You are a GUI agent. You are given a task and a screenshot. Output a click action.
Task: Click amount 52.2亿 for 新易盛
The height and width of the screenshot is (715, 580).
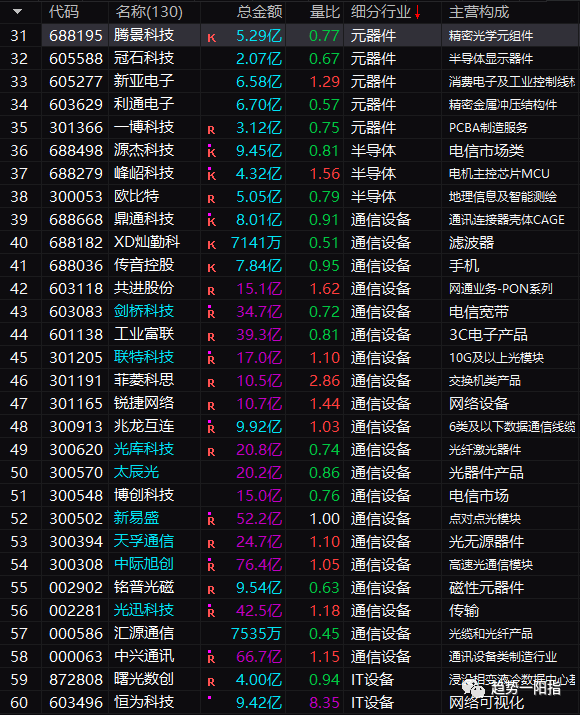[x=259, y=518]
